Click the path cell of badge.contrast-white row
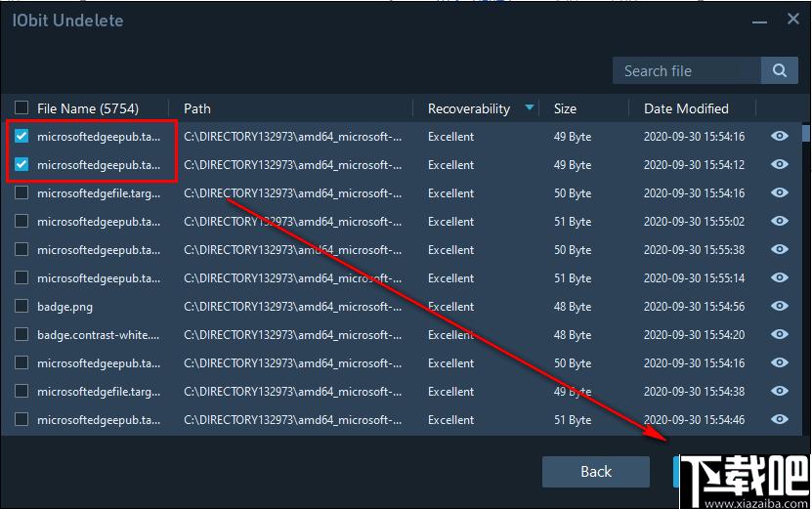 [x=292, y=335]
